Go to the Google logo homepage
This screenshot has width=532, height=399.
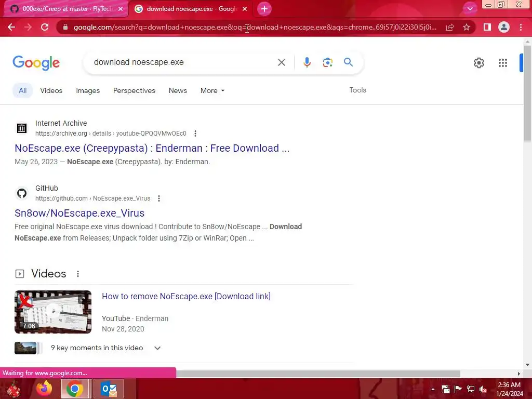(36, 63)
